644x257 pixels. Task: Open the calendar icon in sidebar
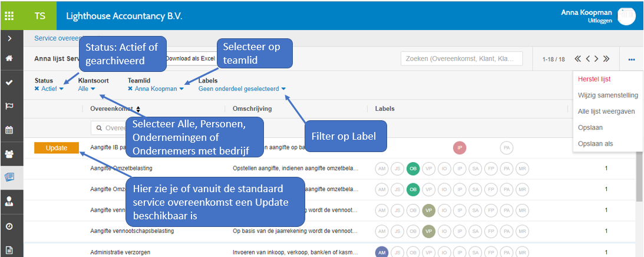pyautogui.click(x=9, y=130)
